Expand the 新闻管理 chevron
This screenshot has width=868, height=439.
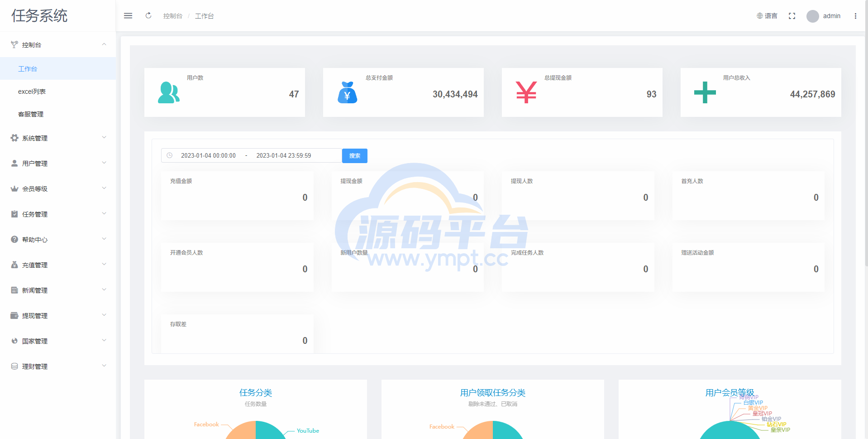tap(104, 289)
